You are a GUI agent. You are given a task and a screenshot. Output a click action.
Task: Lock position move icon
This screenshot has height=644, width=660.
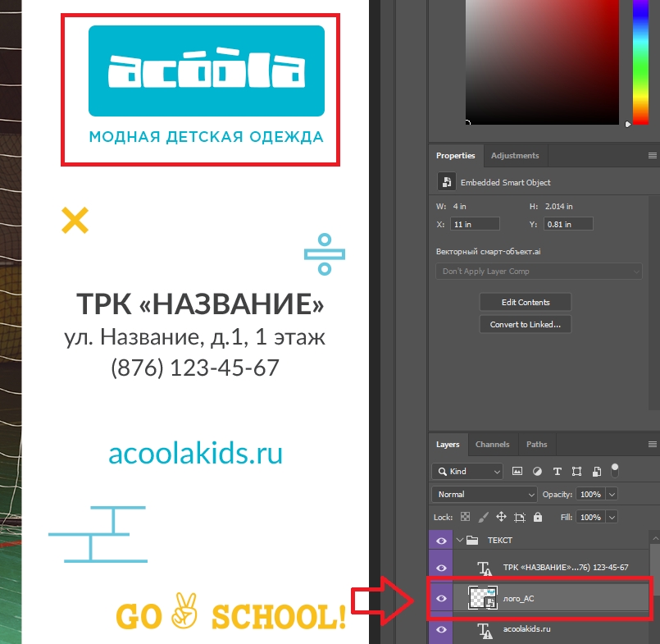pyautogui.click(x=501, y=517)
